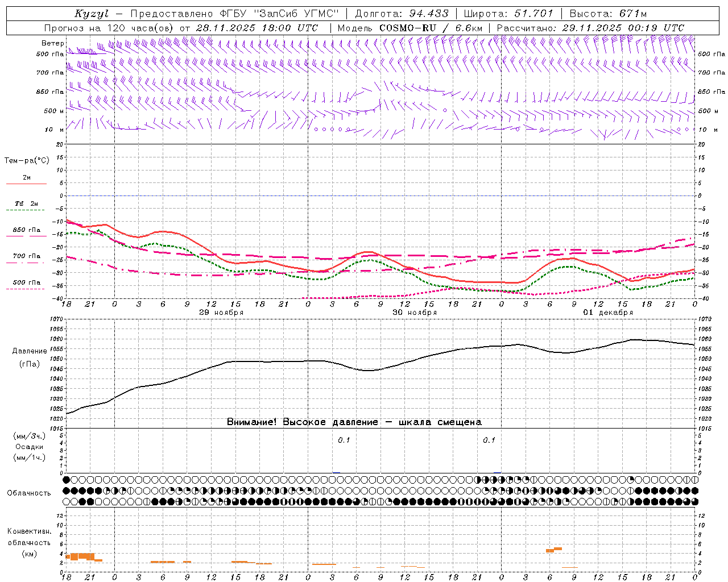Click the large orange convective bar near 18-21h

click(x=82, y=556)
